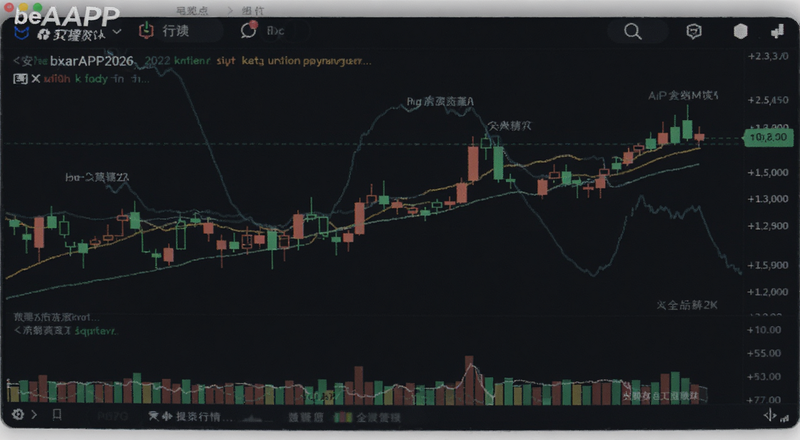The height and width of the screenshot is (440, 800).
Task: Click the green 'k fody in' indicator label
Action: pos(99,79)
